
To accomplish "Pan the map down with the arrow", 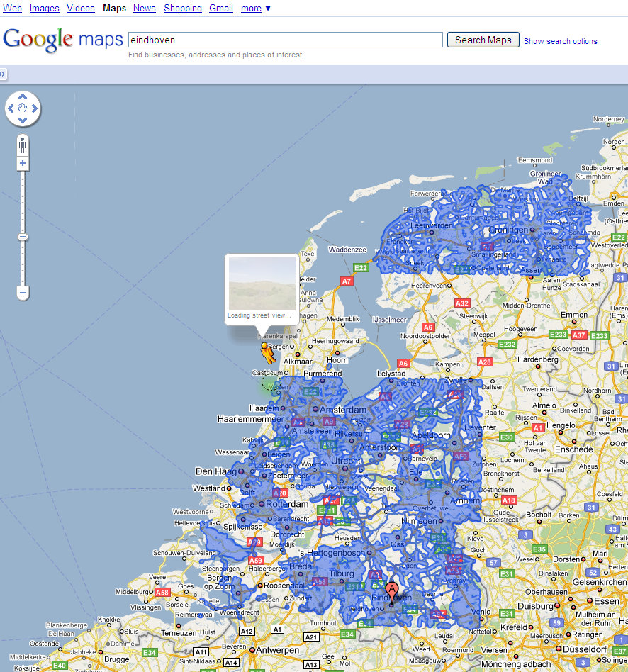I will [x=23, y=120].
